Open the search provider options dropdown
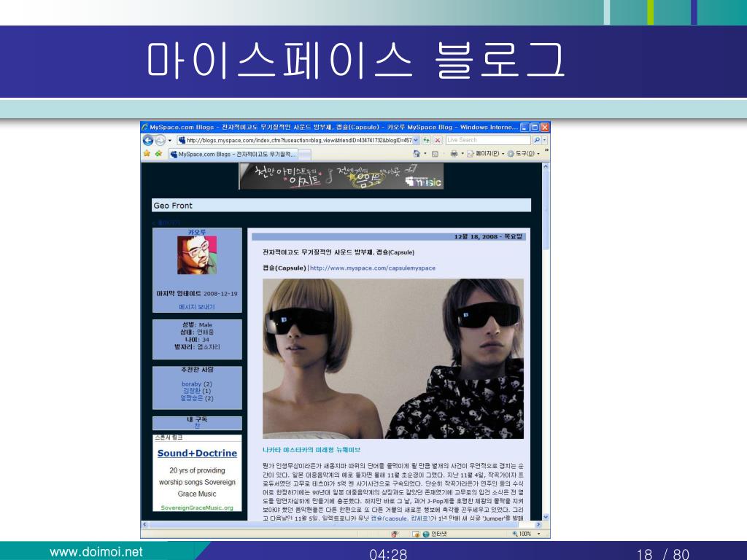This screenshot has width=747, height=560. click(x=544, y=140)
